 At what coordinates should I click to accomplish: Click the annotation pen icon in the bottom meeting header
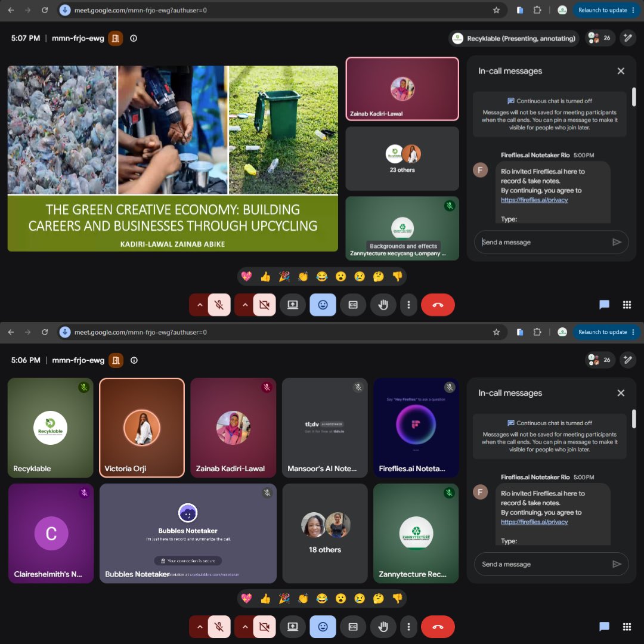tap(627, 360)
